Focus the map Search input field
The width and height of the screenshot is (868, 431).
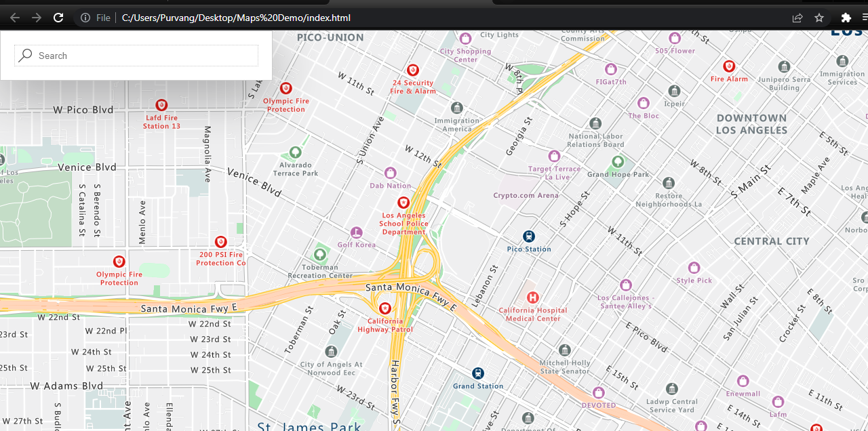pyautogui.click(x=136, y=56)
